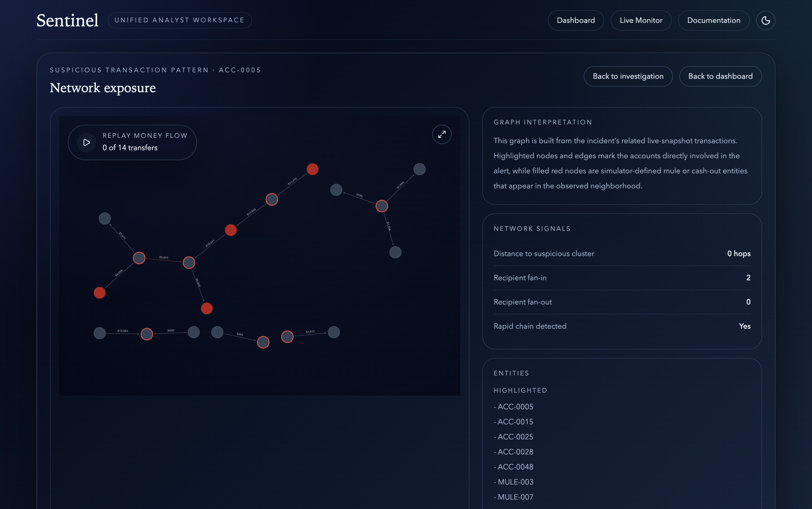Click red node receiving the $5,395 transfer
The image size is (812, 509).
[206, 308]
